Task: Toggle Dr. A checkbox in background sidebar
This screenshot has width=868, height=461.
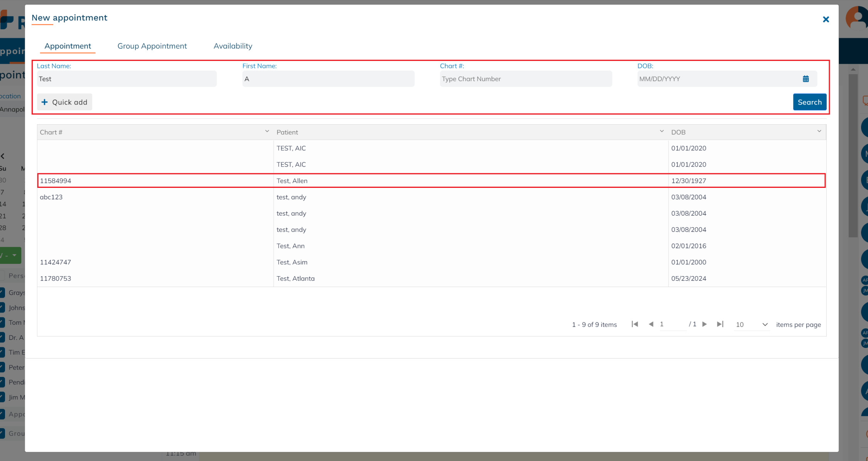Action: pyautogui.click(x=2, y=337)
